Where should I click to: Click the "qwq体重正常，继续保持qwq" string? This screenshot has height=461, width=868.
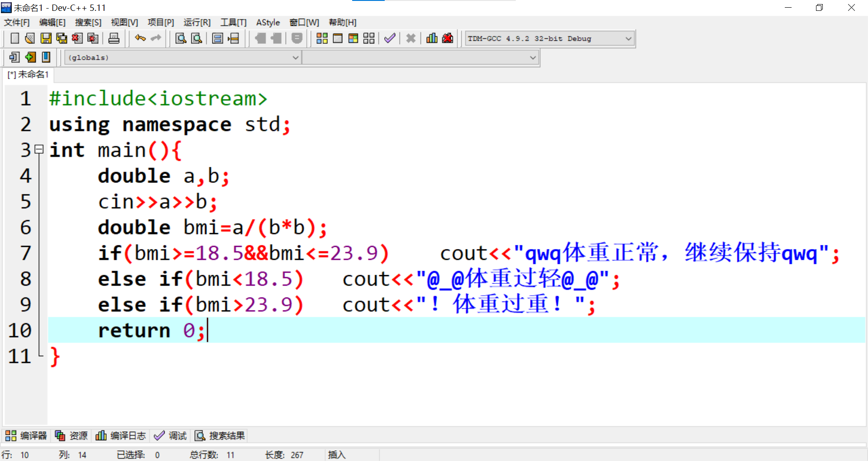pyautogui.click(x=671, y=253)
